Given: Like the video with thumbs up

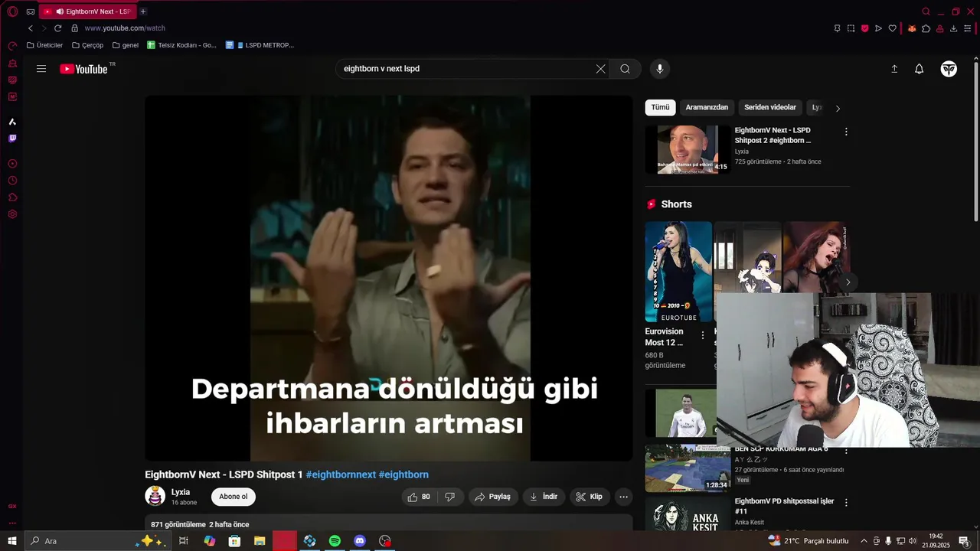Looking at the screenshot, I should (x=420, y=497).
